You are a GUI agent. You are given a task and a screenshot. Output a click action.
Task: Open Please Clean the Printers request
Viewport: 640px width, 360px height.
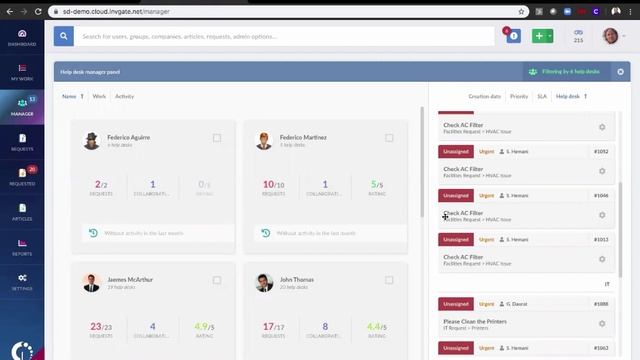(x=475, y=322)
